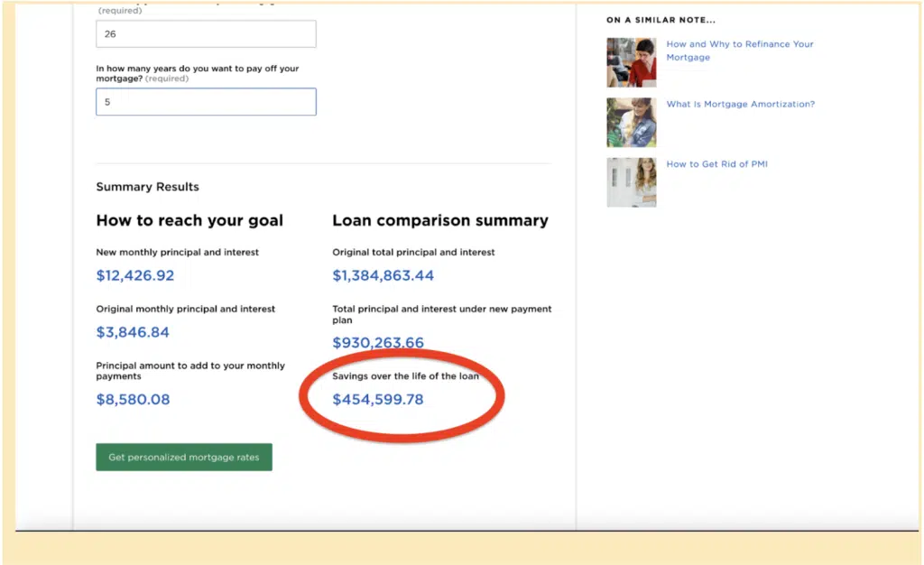
Task: Click the Summary Results heading
Action: [147, 187]
